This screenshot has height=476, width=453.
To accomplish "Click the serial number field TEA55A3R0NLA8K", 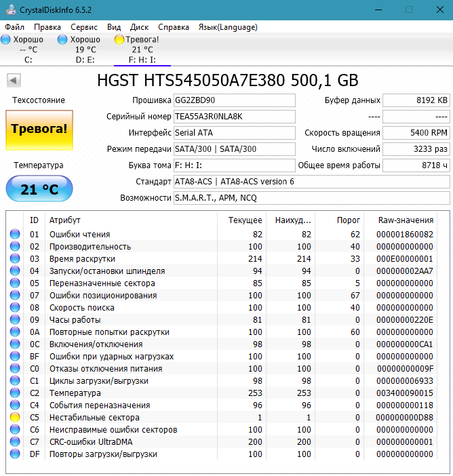I will click(x=235, y=117).
